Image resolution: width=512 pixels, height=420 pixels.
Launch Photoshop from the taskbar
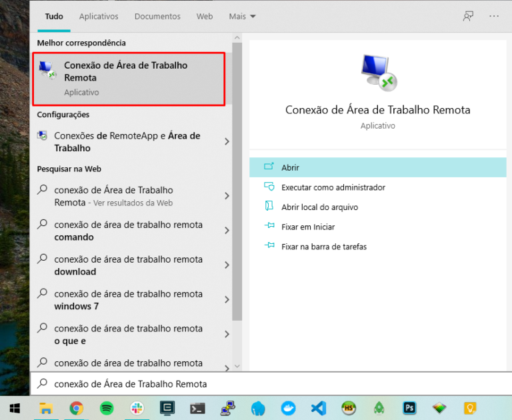tap(409, 407)
